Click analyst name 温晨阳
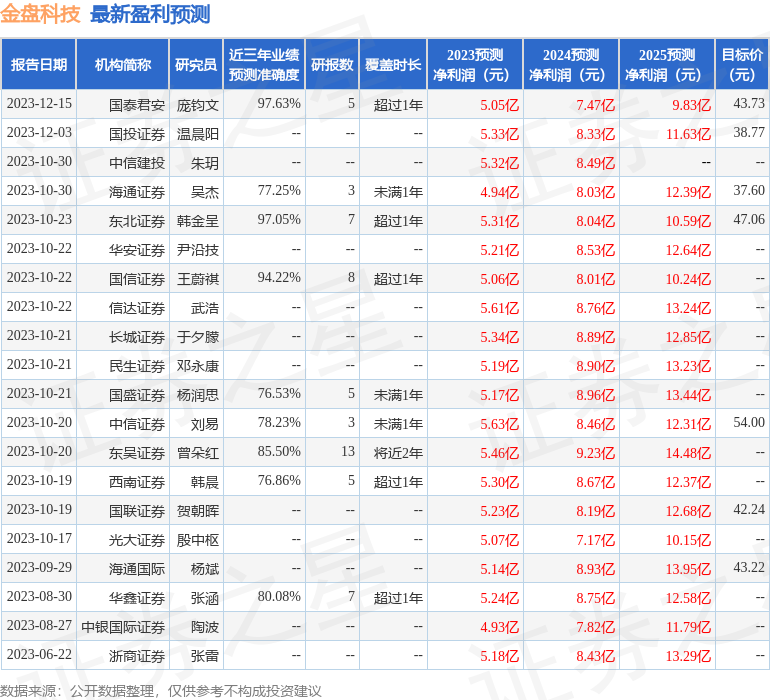 pos(197,134)
